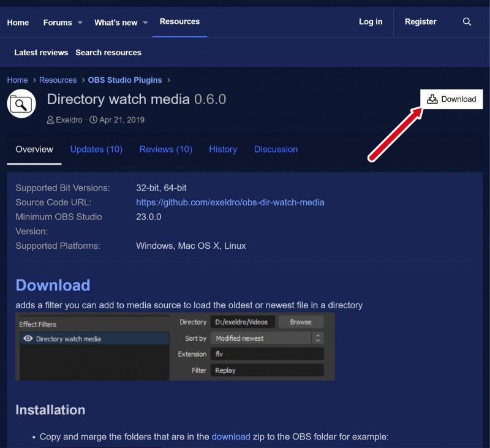Open the Reviews (10) tab

tap(165, 149)
